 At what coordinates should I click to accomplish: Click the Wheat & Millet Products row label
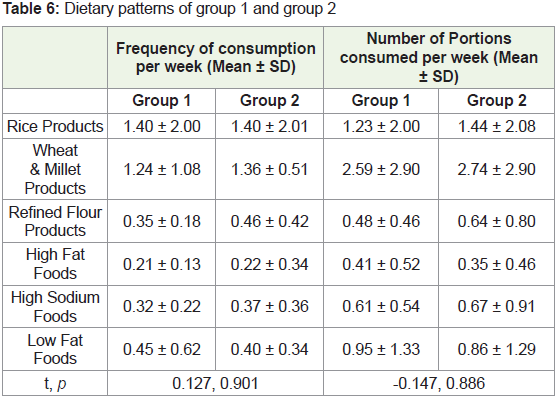point(55,169)
